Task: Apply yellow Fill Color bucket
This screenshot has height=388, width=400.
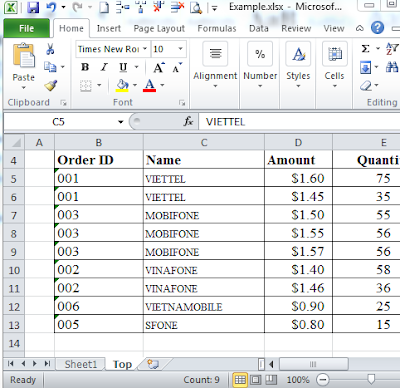Action: click(x=122, y=86)
